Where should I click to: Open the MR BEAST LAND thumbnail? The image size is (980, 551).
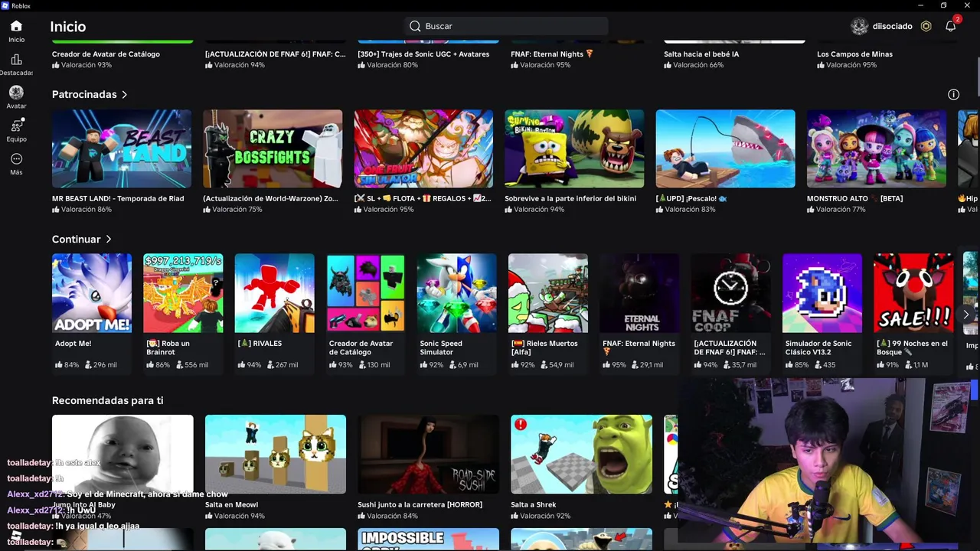(122, 148)
